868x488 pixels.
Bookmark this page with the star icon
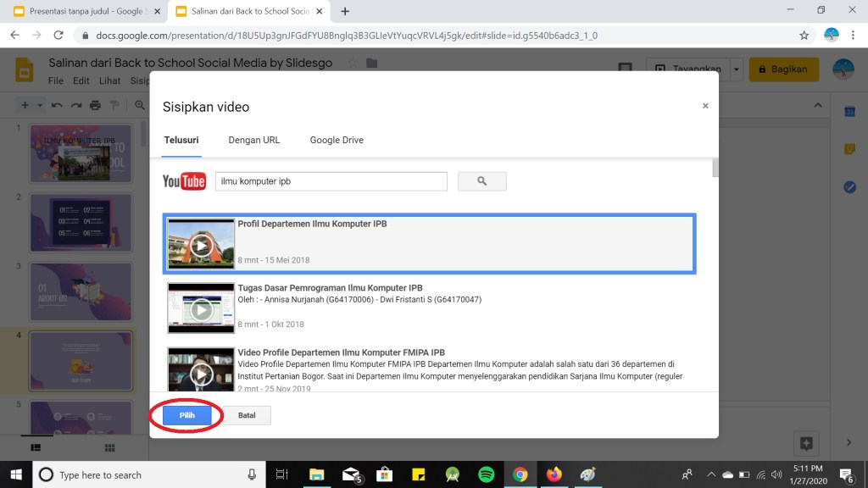(804, 36)
